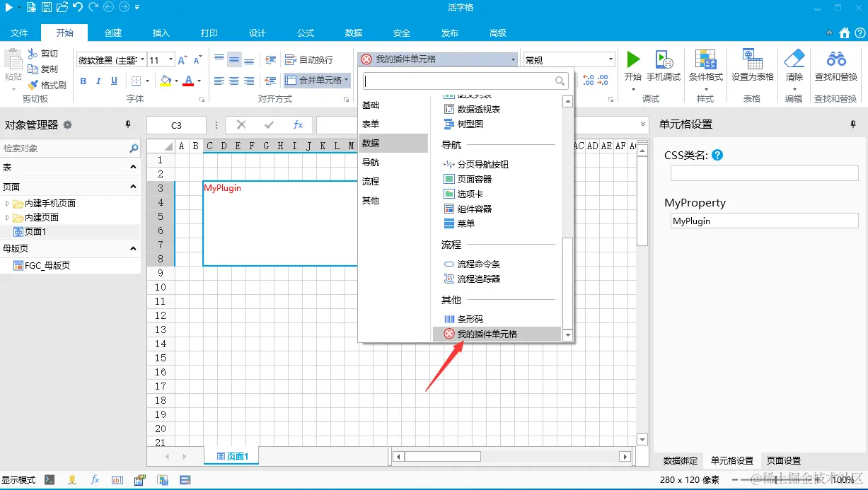Switch to the 插入 ribbon tab

(x=161, y=33)
